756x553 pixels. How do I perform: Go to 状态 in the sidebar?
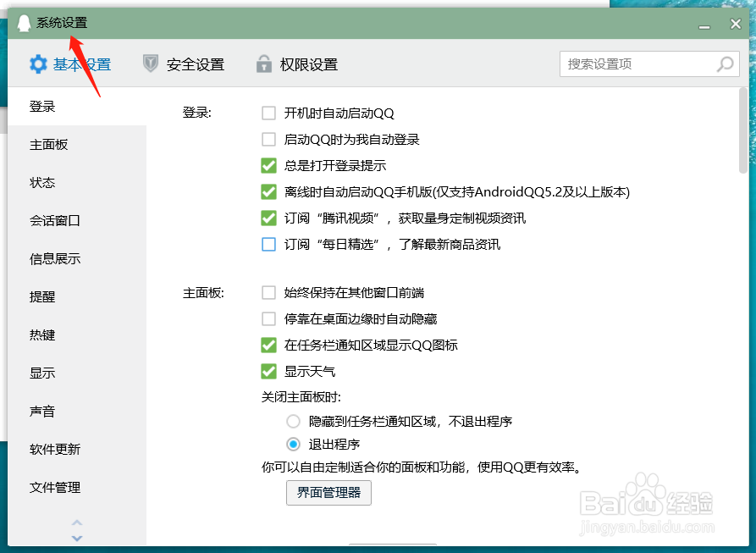click(77, 183)
